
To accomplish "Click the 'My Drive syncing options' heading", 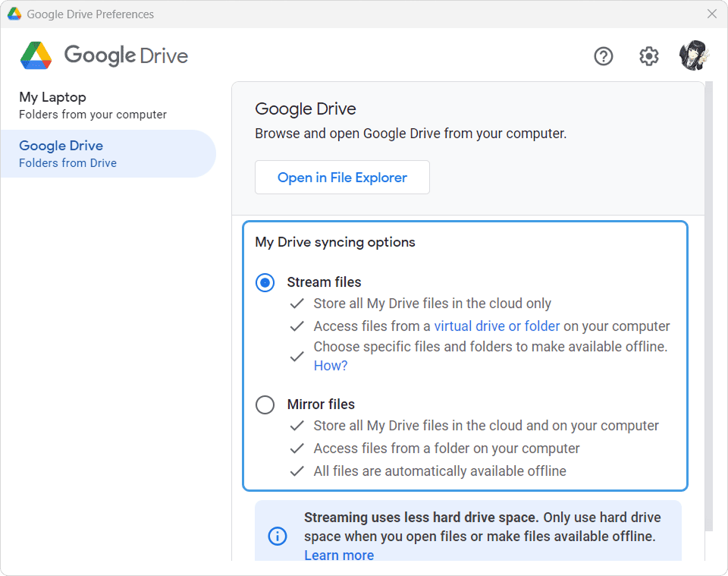I will (x=335, y=242).
